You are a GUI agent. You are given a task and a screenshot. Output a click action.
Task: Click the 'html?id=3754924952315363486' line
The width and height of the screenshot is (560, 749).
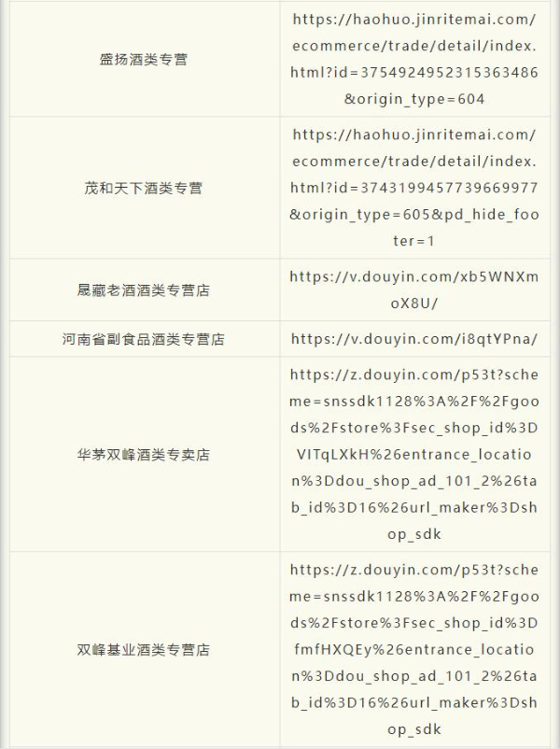(x=413, y=73)
